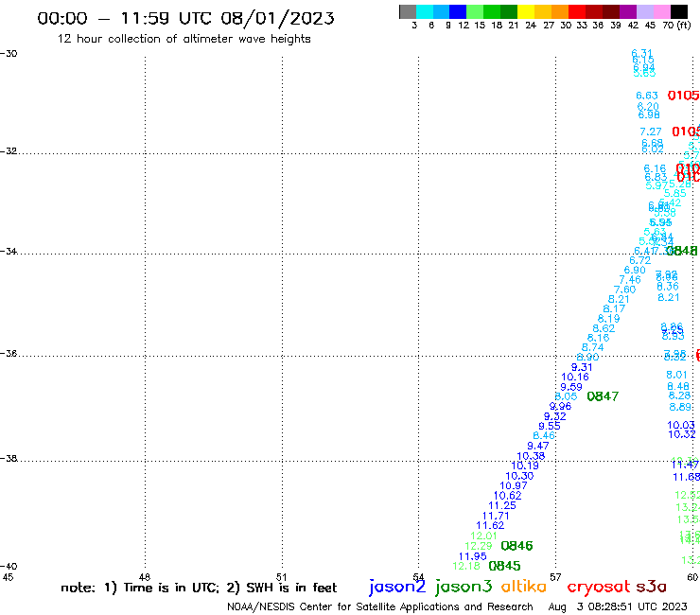Click the -32 latitude axis label
Screen dimensions: 700x615
9,151
